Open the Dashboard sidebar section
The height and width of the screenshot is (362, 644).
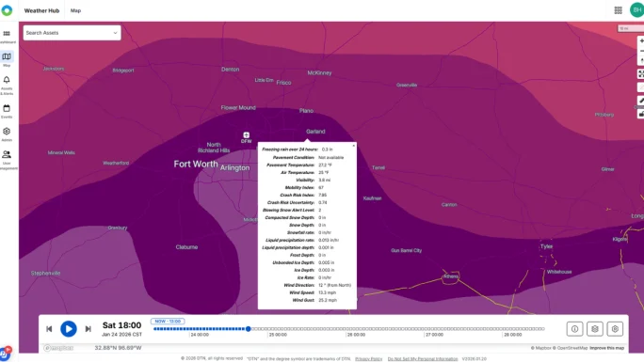(7, 36)
